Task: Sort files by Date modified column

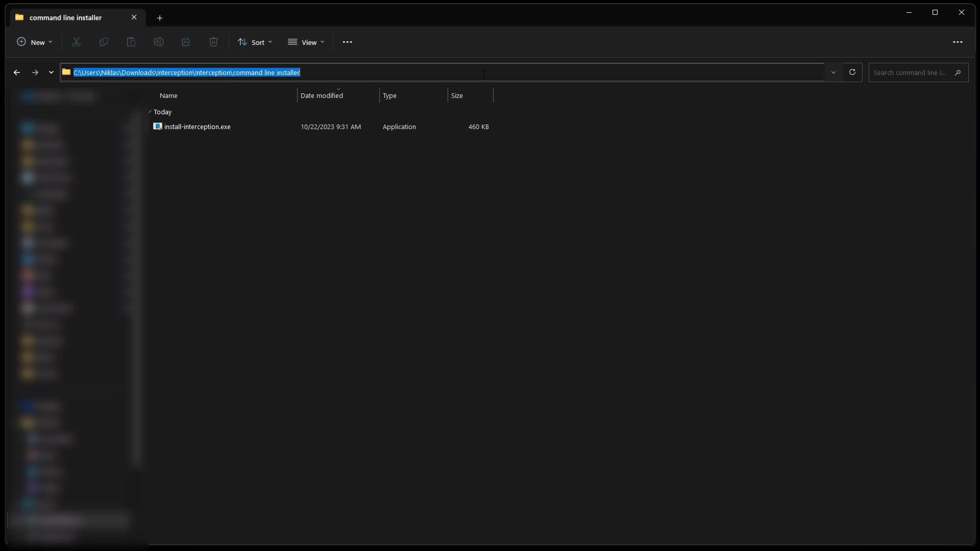Action: 322,95
